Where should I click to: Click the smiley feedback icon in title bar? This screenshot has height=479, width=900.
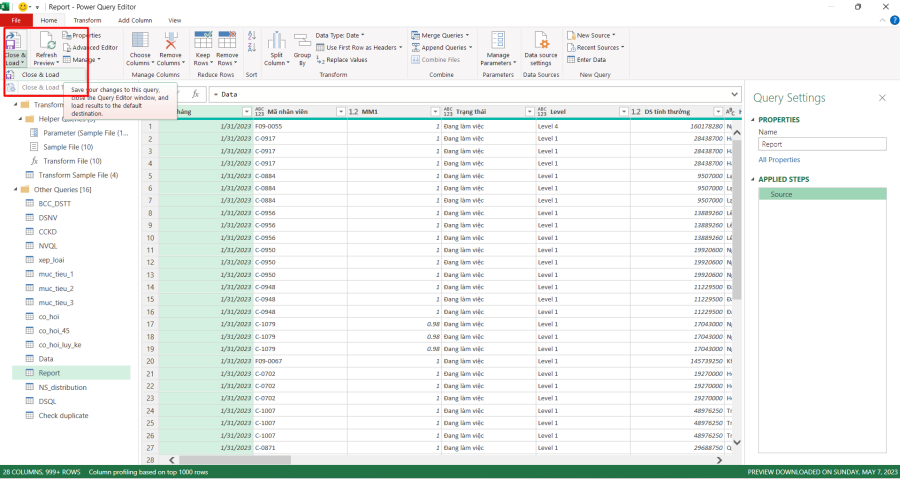coord(23,7)
